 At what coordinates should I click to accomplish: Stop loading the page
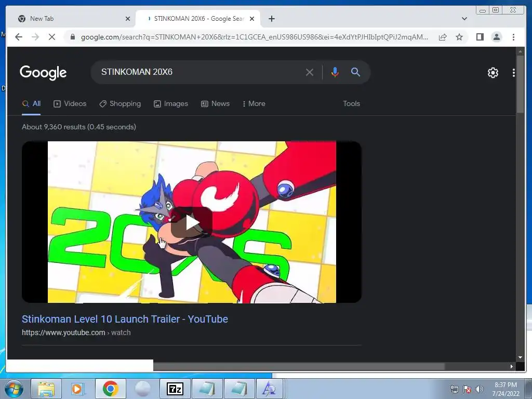click(x=52, y=37)
